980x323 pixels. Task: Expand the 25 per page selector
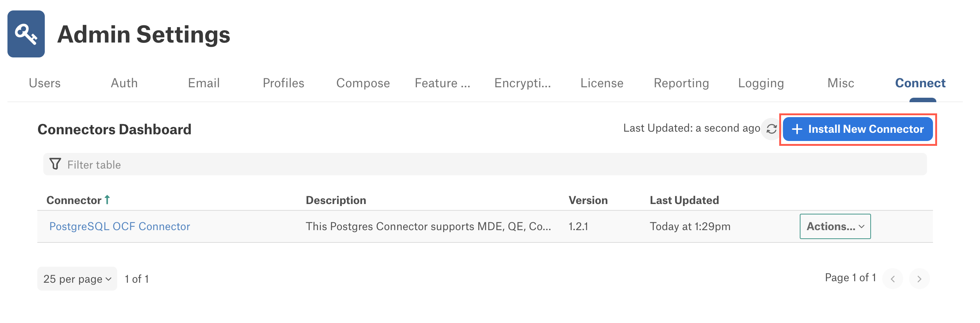point(77,279)
